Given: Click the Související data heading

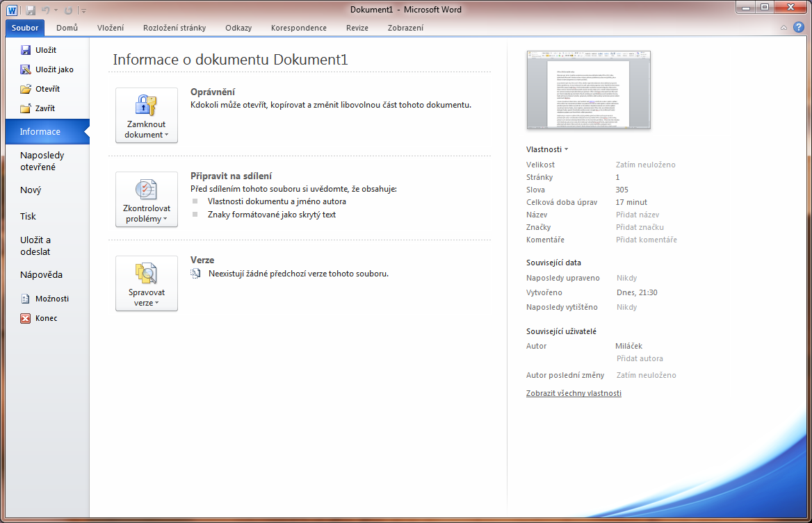Looking at the screenshot, I should [x=553, y=263].
